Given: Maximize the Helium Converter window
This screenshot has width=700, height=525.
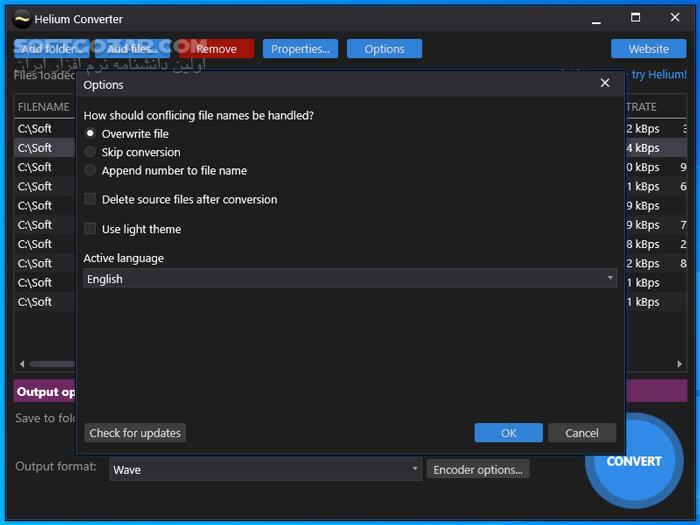Looking at the screenshot, I should (635, 18).
